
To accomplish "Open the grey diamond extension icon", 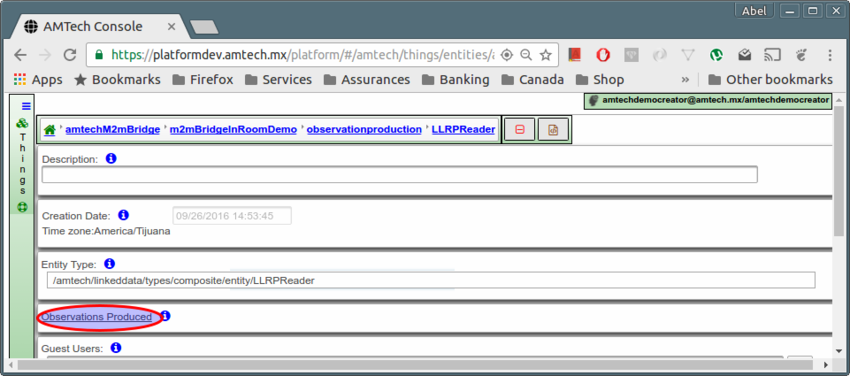I will [x=631, y=55].
